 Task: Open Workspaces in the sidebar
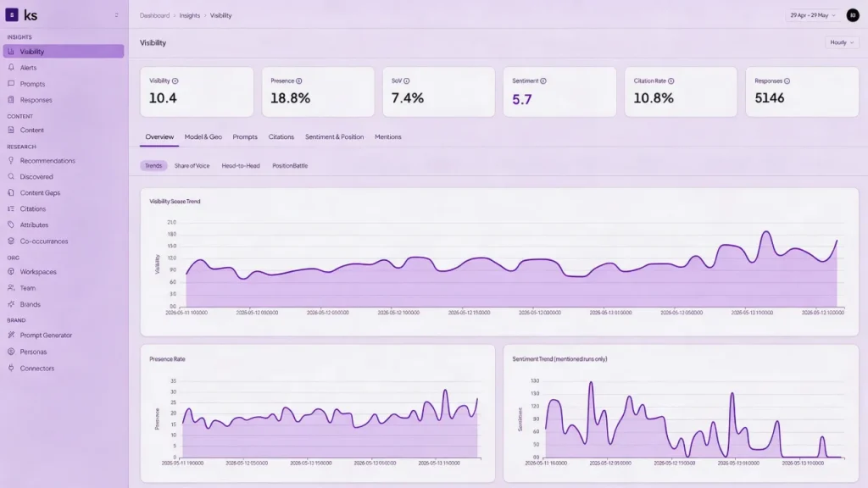pyautogui.click(x=63, y=272)
